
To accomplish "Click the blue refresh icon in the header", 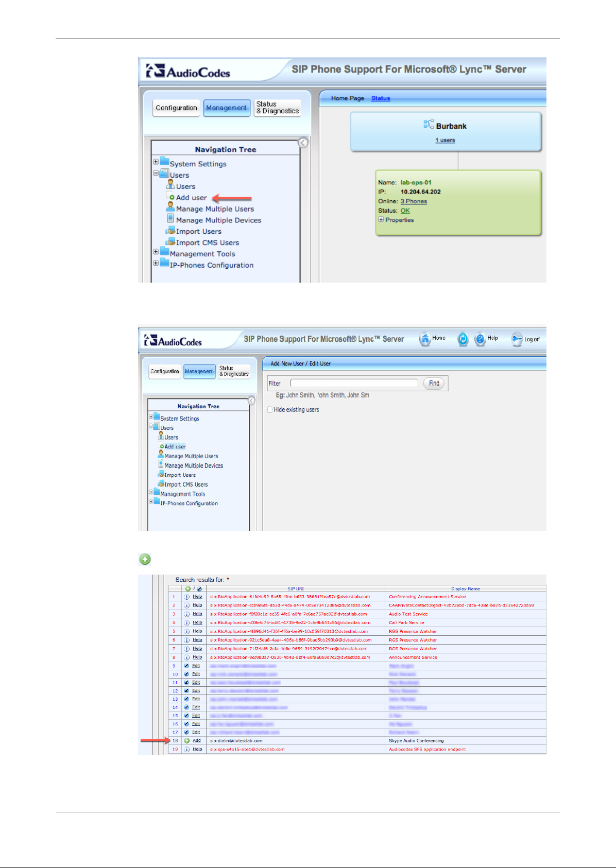I will pos(463,339).
